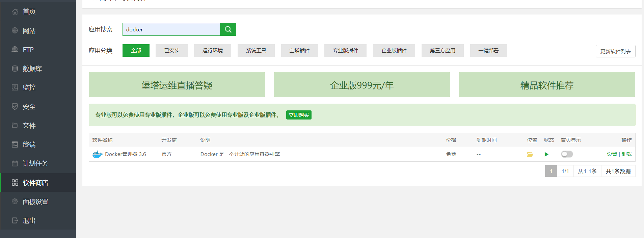Click the database icon beside 数据库
Viewport: 644px width, 238px height.
[15, 69]
